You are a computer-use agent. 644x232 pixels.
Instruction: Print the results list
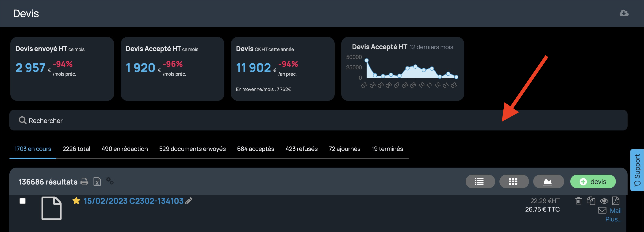[84, 181]
